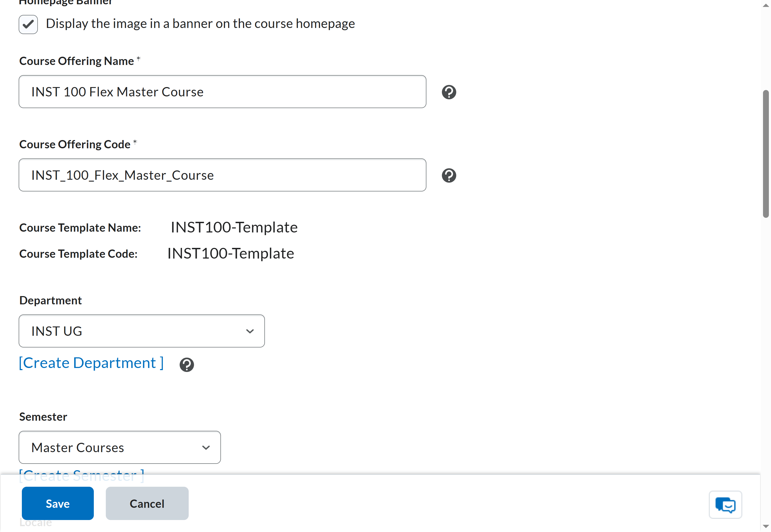
Task: Select the Course Template Name value INST100-Template
Action: (x=234, y=227)
